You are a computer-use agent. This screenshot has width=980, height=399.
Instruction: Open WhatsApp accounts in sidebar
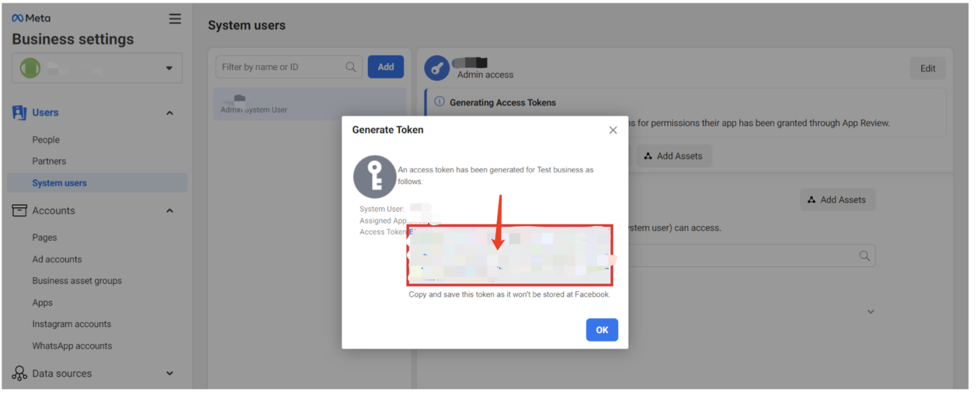click(x=72, y=345)
